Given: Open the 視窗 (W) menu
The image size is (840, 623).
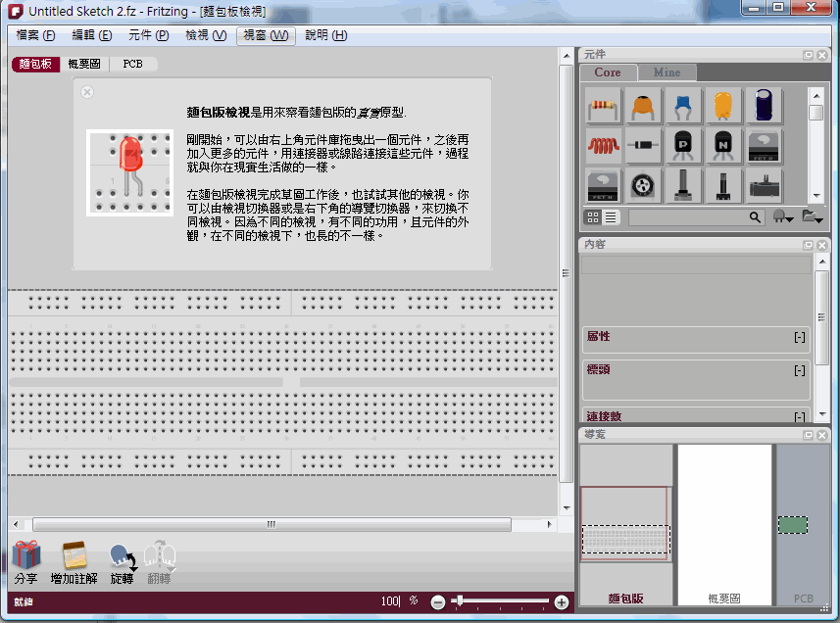Looking at the screenshot, I should 266,35.
